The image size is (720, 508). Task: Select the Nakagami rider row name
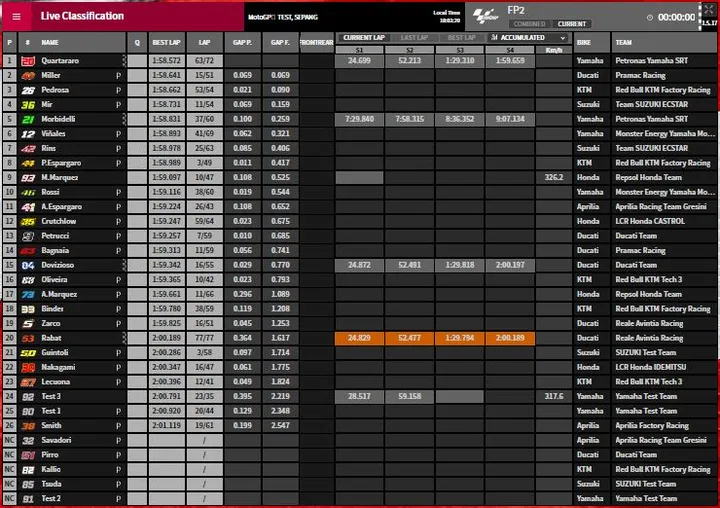point(58,367)
